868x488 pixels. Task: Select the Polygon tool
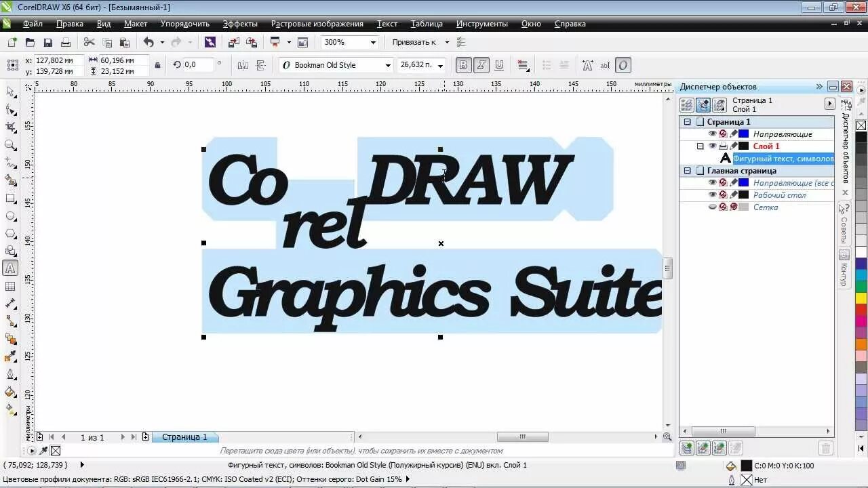(10, 234)
